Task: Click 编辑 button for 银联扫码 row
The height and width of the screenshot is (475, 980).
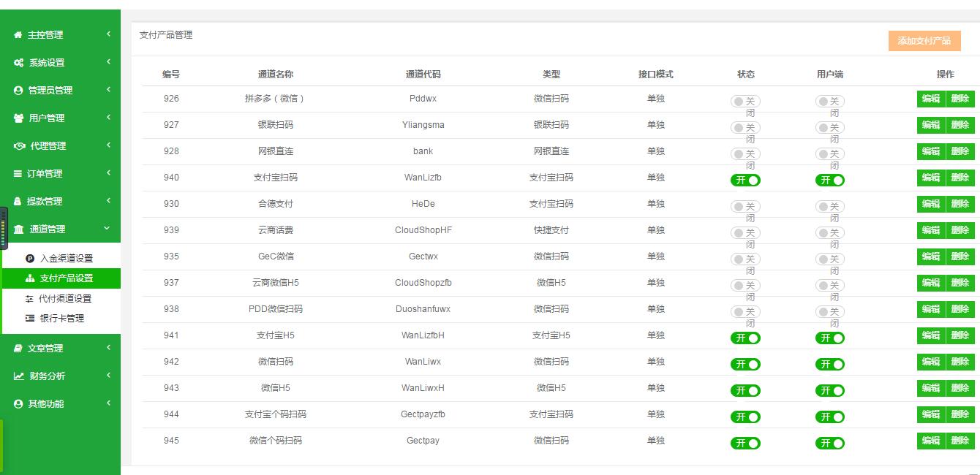Action: coord(930,125)
